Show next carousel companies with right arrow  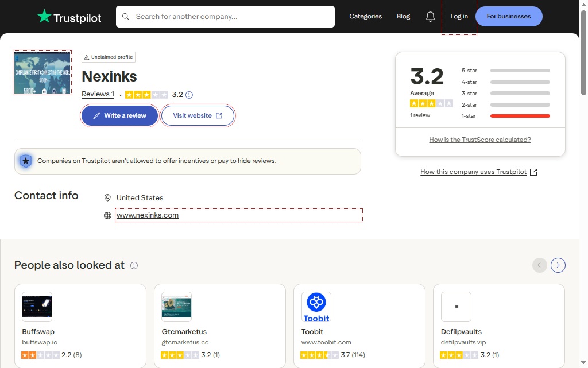click(x=558, y=265)
